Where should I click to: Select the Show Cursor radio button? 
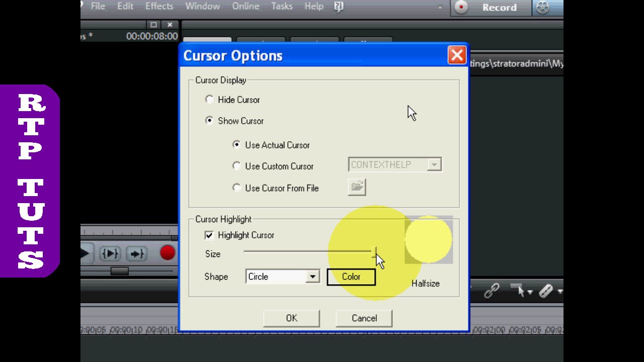(209, 121)
